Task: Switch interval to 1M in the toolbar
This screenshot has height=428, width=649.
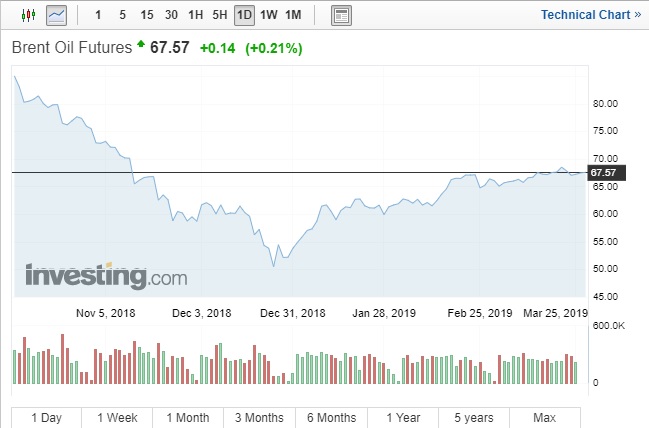Action: point(293,15)
